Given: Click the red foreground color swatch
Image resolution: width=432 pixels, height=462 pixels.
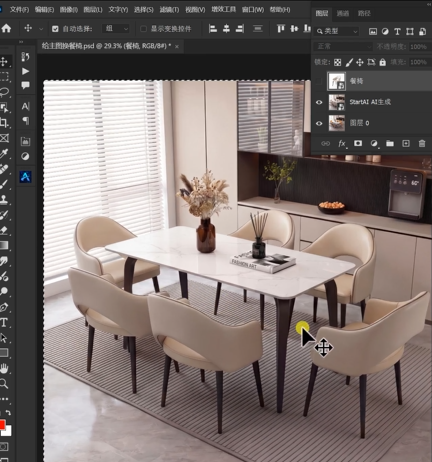Looking at the screenshot, I should (2, 425).
